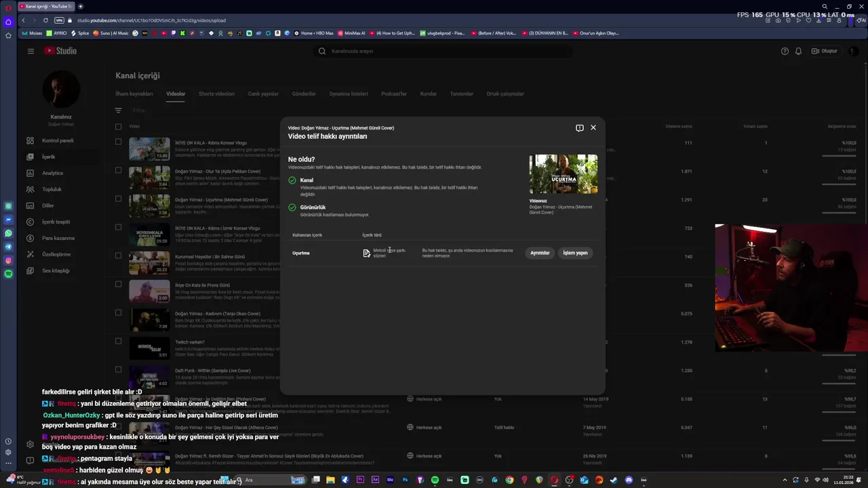Switch to the Oynatma listeleri tab
The height and width of the screenshot is (488, 868).
(x=349, y=94)
